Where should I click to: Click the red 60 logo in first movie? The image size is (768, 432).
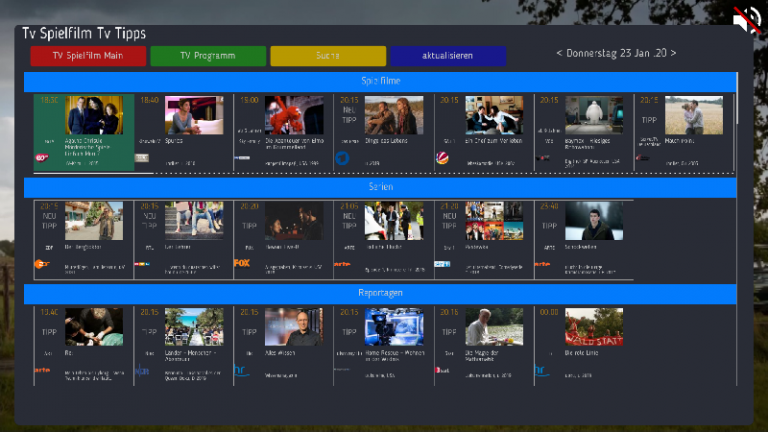coord(43,157)
